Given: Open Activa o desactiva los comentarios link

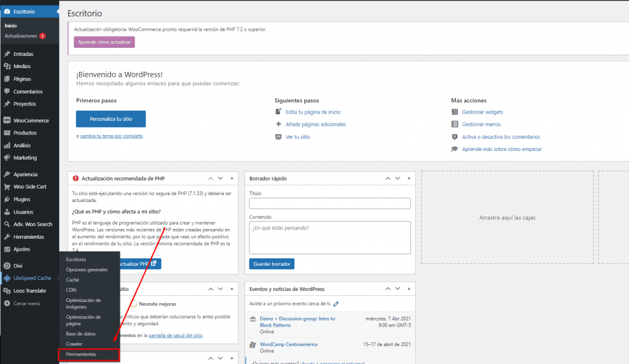Looking at the screenshot, I should pos(501,137).
